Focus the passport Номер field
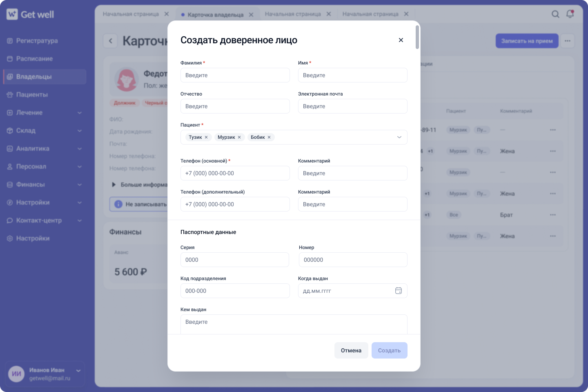This screenshot has width=588, height=392. click(353, 260)
